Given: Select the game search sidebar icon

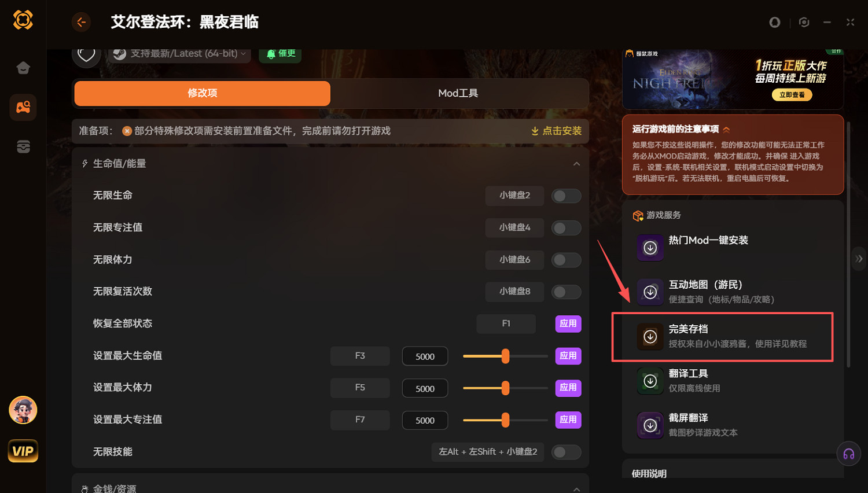Looking at the screenshot, I should pyautogui.click(x=23, y=107).
